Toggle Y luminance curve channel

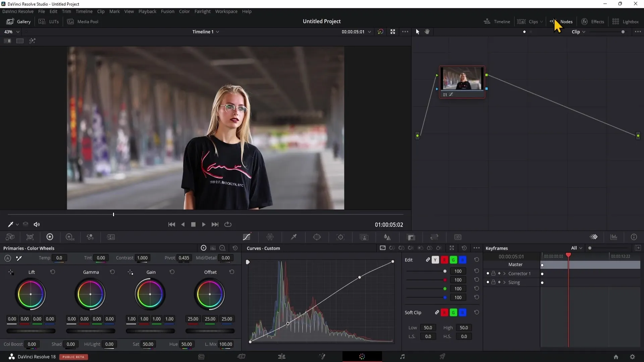pos(435,260)
